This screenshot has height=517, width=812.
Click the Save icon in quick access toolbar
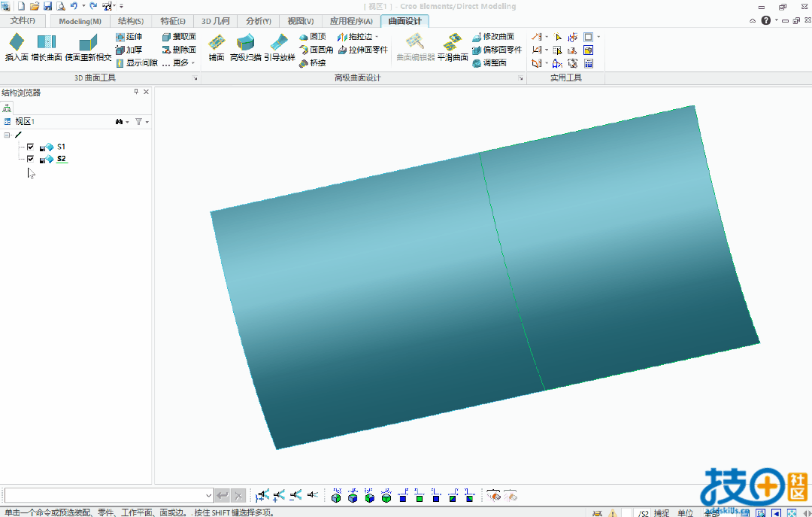47,6
